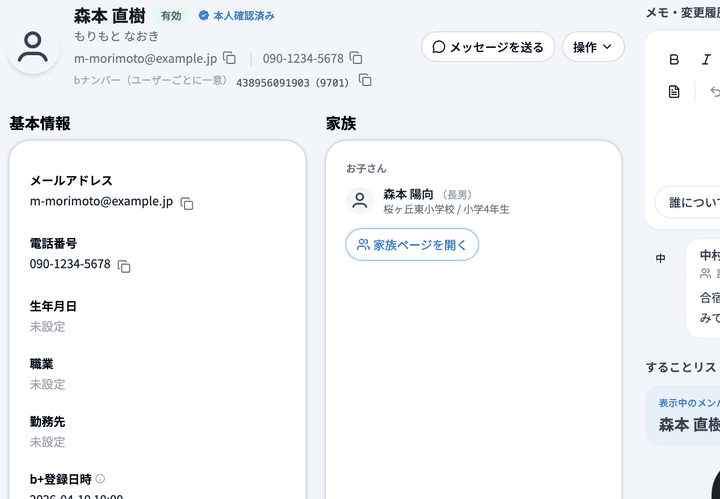Select the child entry 森本 陽向

click(428, 201)
